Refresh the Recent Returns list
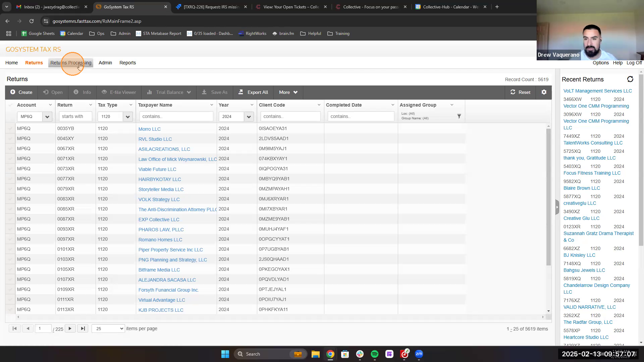 pyautogui.click(x=630, y=79)
